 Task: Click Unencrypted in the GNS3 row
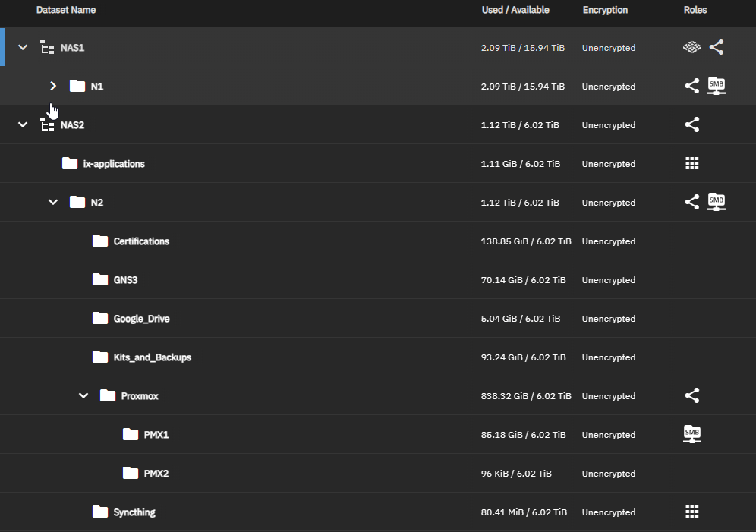point(609,280)
